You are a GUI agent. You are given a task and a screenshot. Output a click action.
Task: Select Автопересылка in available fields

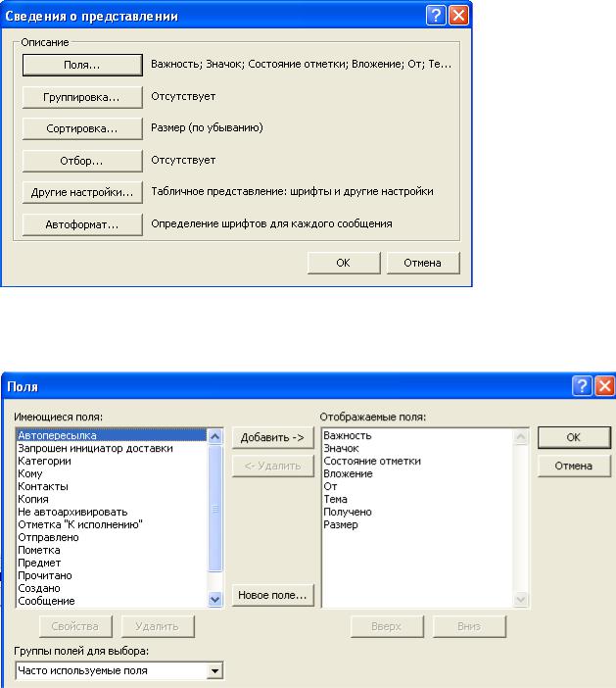point(112,435)
